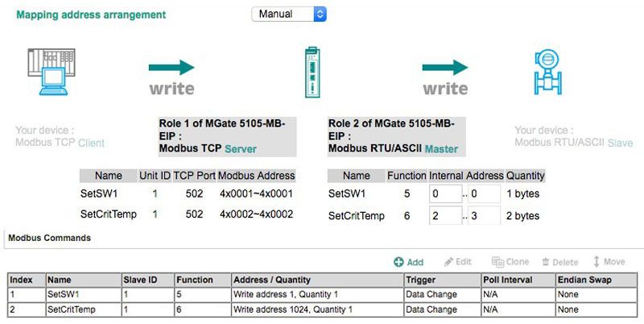
Task: Click the '1 bytes' quantity value
Action: (522, 193)
